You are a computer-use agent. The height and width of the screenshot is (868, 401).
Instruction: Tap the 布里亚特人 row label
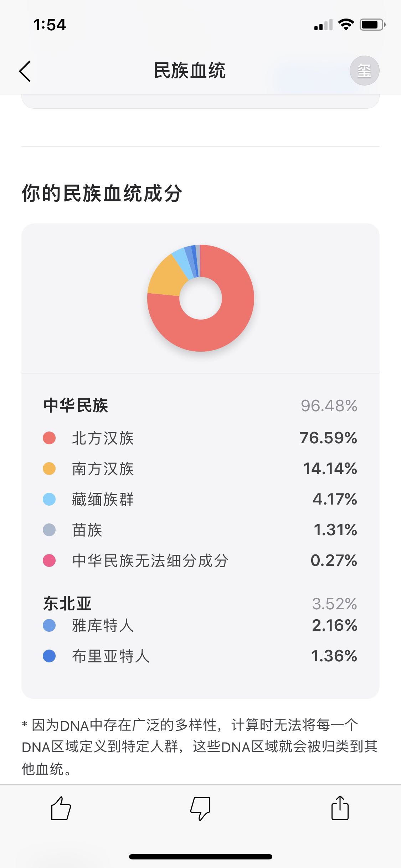pos(110,656)
